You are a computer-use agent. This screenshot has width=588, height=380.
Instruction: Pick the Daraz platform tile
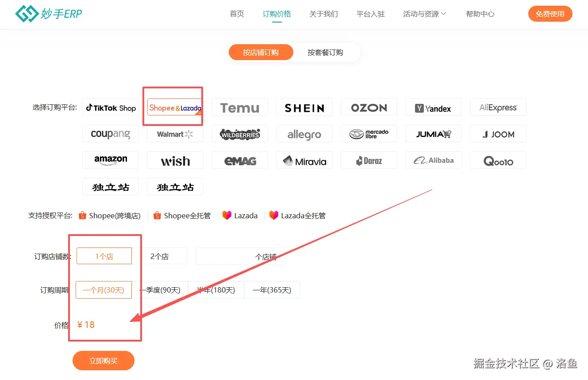pos(369,160)
